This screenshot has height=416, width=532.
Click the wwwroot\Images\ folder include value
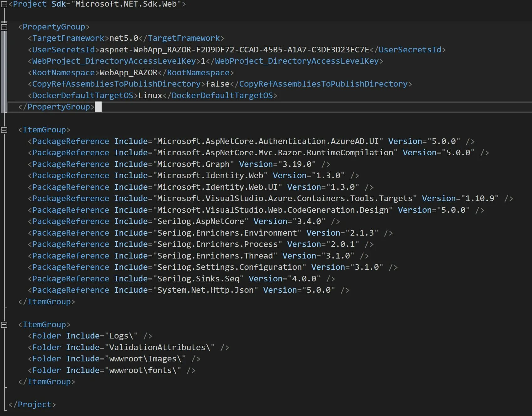point(145,359)
